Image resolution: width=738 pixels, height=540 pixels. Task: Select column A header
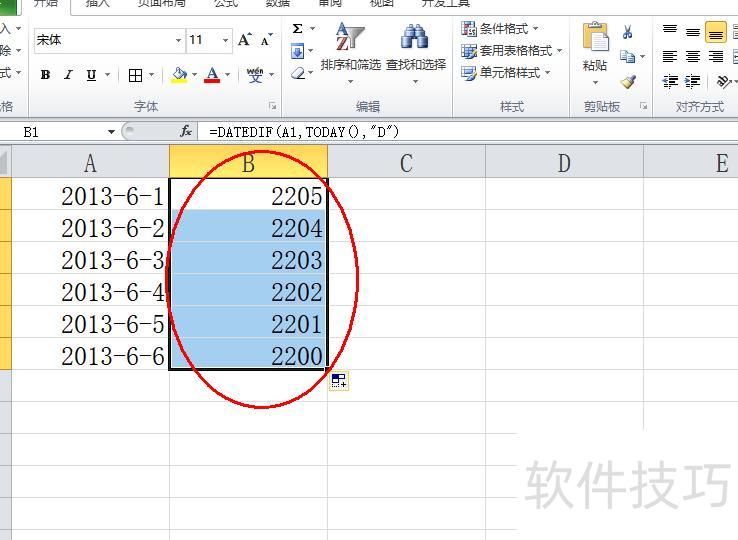[90, 161]
